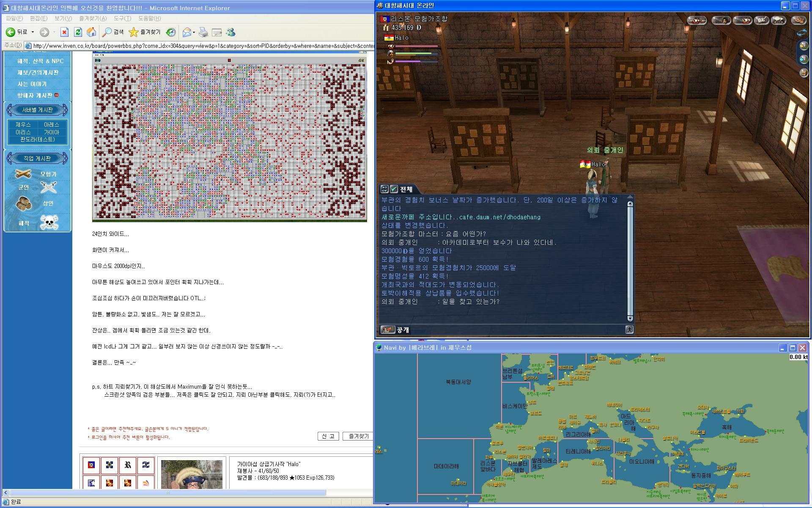Screen dimensions: 812x508
Task: Click the cyan arrow panel icon
Action: click(804, 59)
